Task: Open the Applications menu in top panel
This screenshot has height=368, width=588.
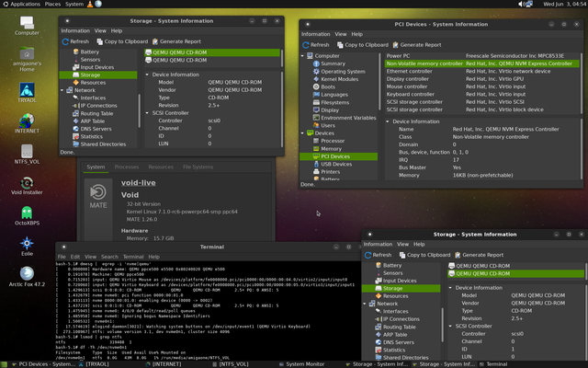Action: 22,4
